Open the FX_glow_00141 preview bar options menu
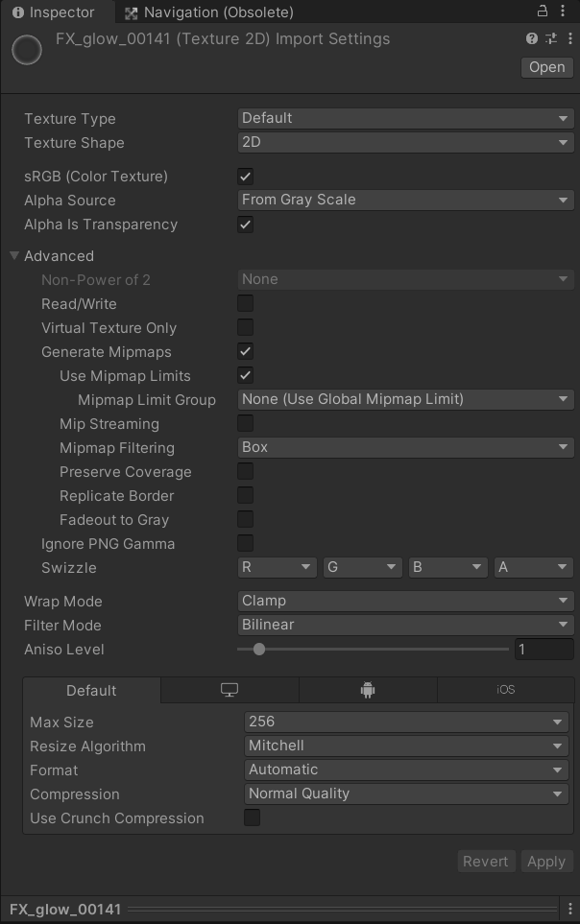580x924 pixels. [569, 909]
